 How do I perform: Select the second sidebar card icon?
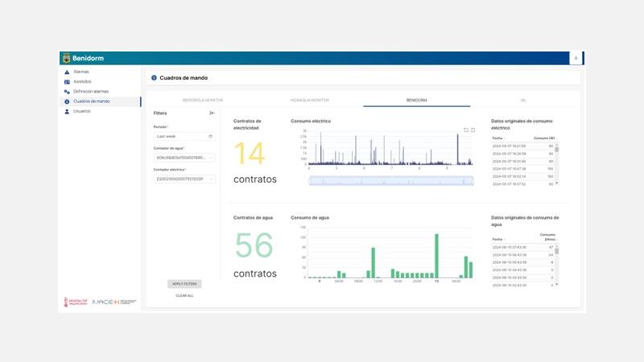67,82
